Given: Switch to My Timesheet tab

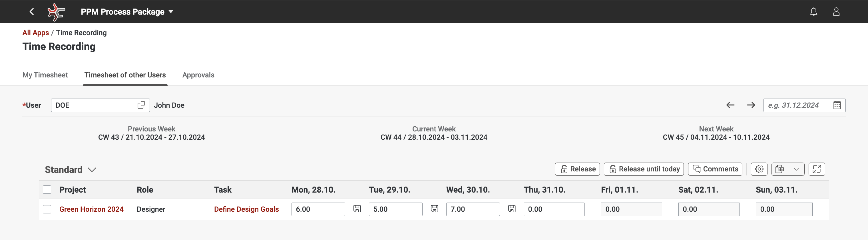Looking at the screenshot, I should [45, 75].
